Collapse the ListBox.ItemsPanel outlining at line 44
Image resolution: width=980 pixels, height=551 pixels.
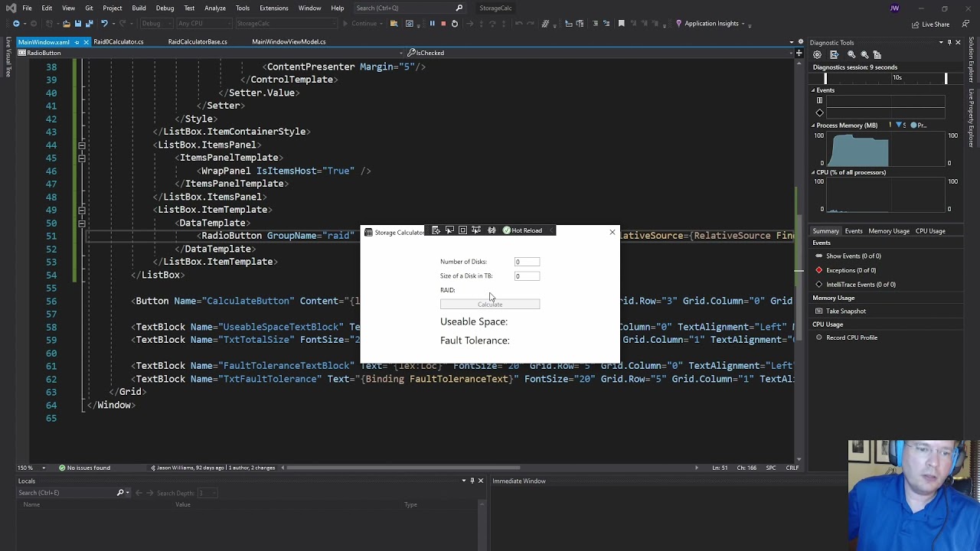[x=81, y=145]
